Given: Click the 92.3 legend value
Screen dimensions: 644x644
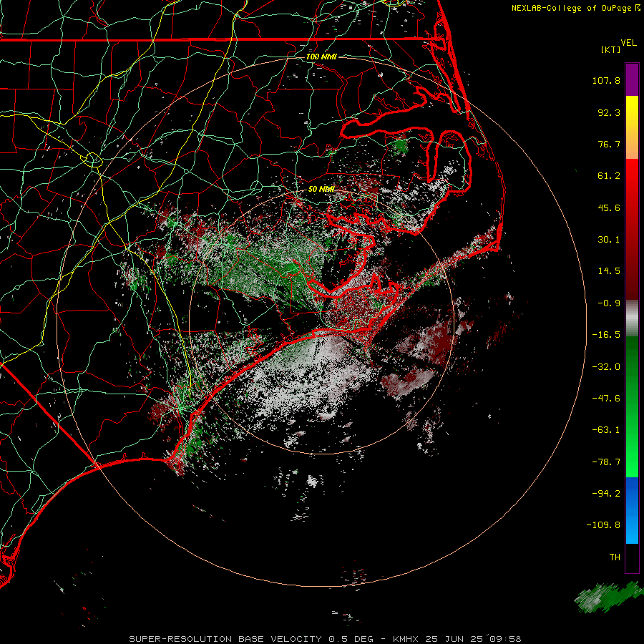Looking at the screenshot, I should coord(609,112).
